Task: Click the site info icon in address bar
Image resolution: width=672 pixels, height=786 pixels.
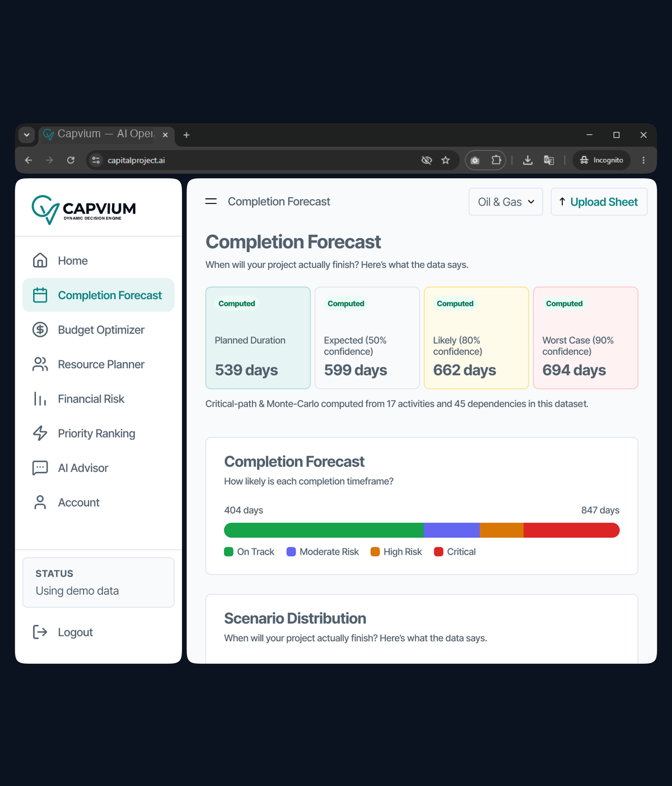Action: pos(96,160)
